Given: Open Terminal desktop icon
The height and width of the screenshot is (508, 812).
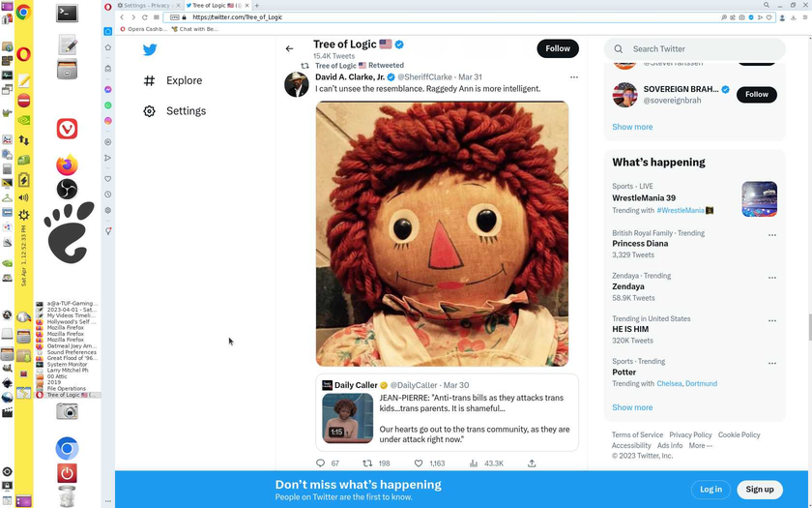Looking at the screenshot, I should [67, 13].
